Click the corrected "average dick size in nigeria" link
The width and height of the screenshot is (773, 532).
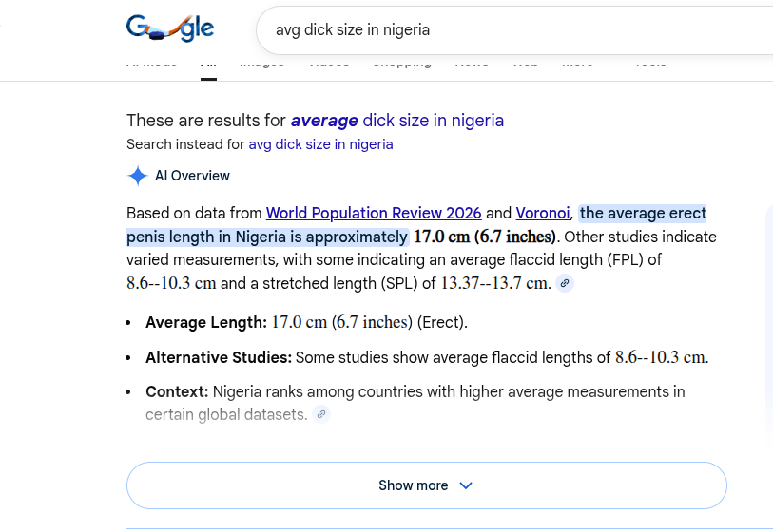click(396, 121)
